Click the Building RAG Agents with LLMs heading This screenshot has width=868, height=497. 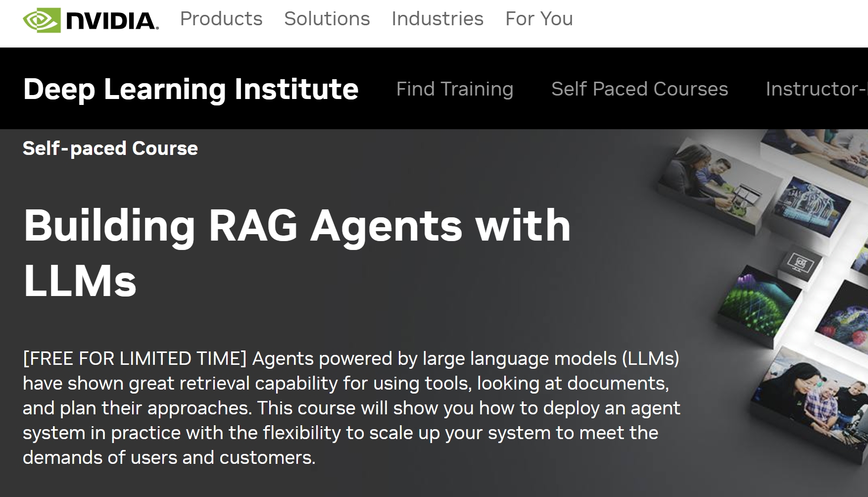pyautogui.click(x=297, y=252)
